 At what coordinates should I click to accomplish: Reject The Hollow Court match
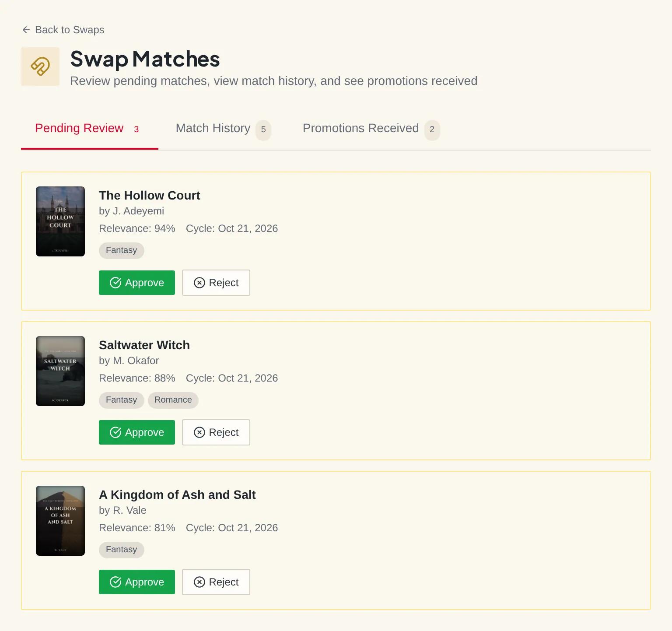pyautogui.click(x=216, y=283)
